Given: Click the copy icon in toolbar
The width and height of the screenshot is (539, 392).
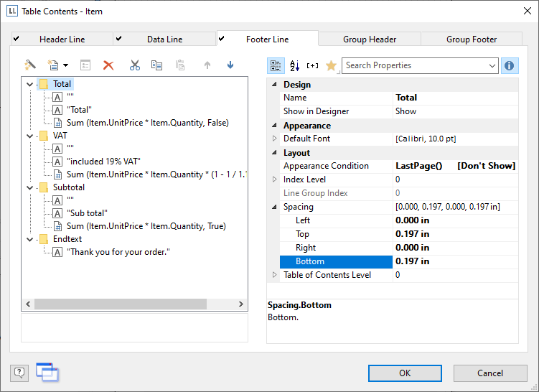Looking at the screenshot, I should [156, 65].
